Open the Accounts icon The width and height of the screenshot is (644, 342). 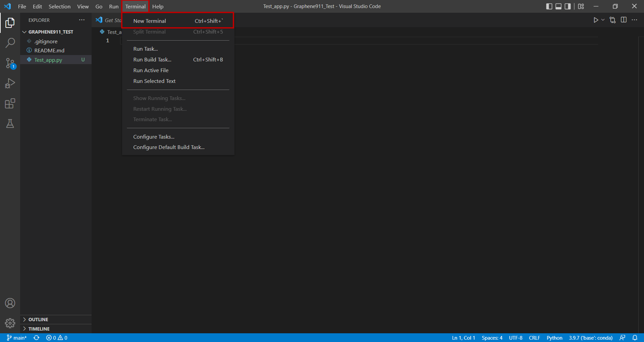click(10, 303)
